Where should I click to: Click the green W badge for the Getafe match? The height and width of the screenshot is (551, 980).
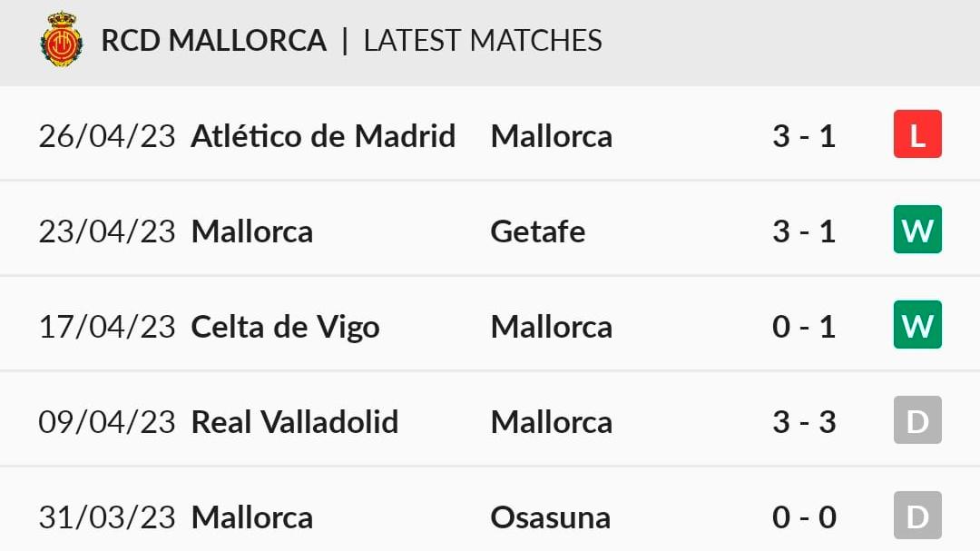(x=917, y=229)
